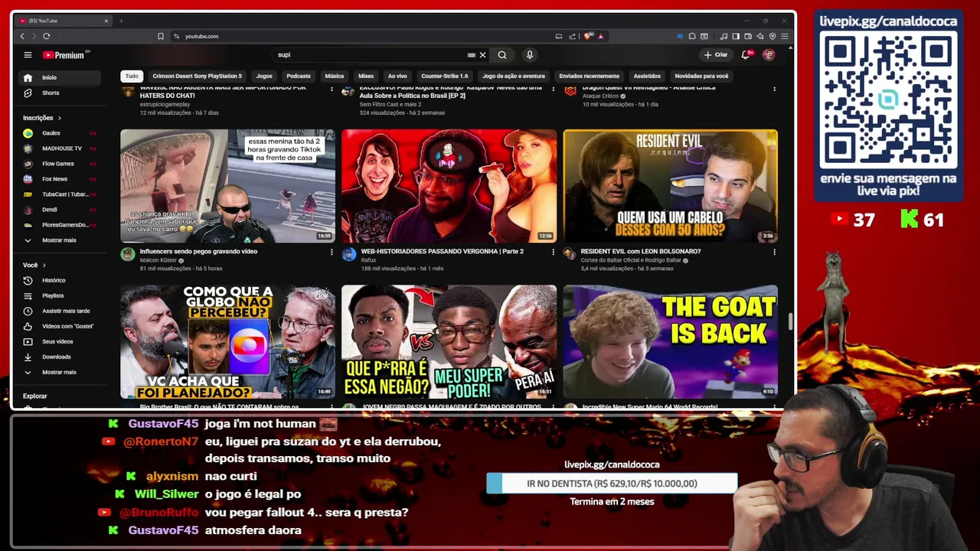The width and height of the screenshot is (980, 551).
Task: Go back with the browser back arrow
Action: click(22, 36)
